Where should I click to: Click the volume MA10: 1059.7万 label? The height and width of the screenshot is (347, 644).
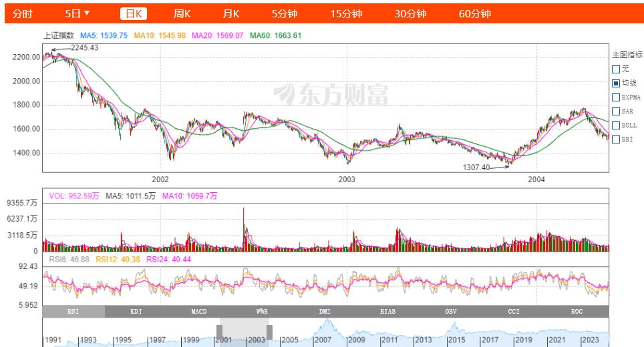pos(190,196)
